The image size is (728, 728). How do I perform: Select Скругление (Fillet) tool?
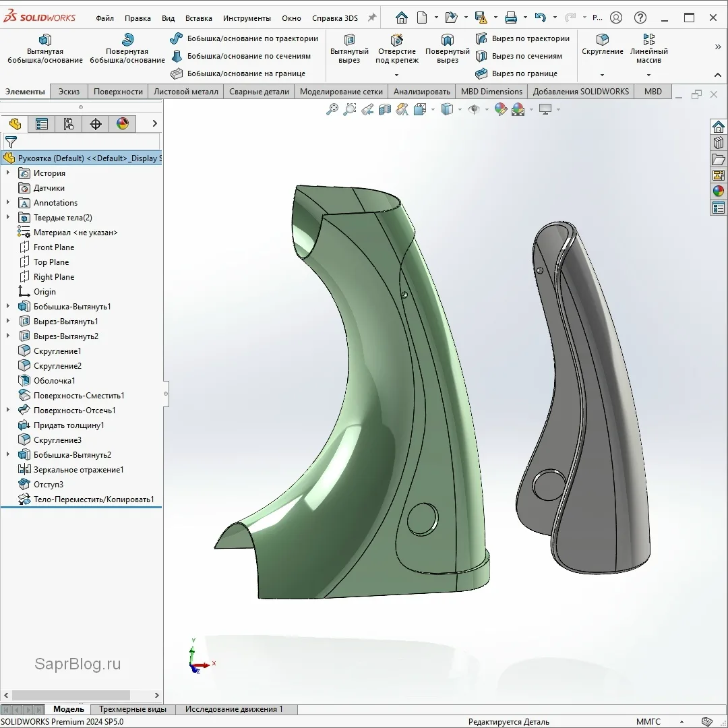click(602, 44)
